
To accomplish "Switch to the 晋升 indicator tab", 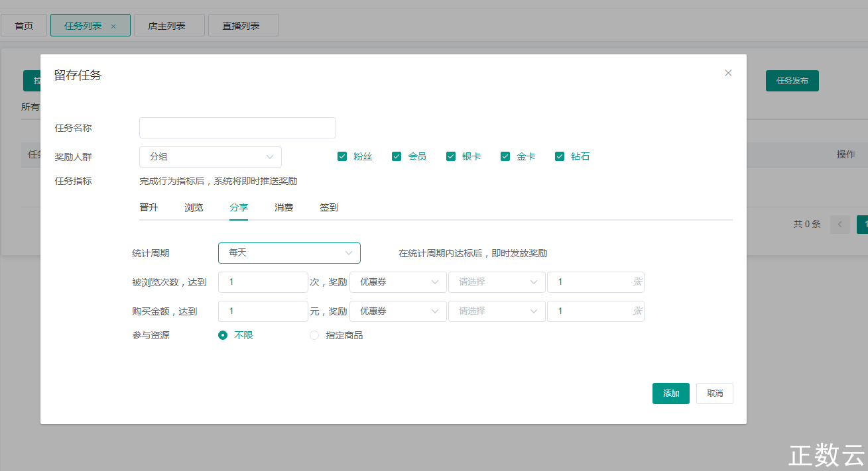I will point(149,207).
